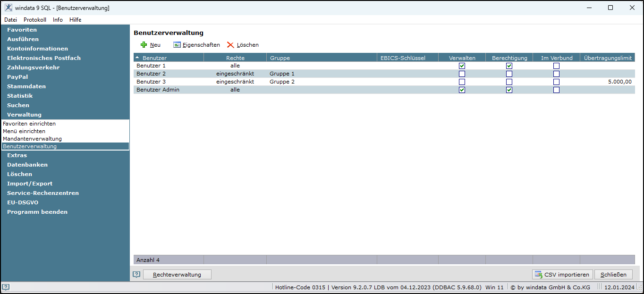Viewport: 644px width, 294px height.
Task: Open the Protokoll menu
Action: (x=35, y=20)
